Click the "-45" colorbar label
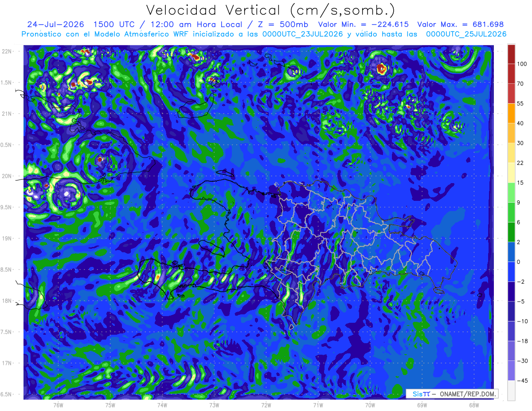This screenshot has width=532, height=411. pyautogui.click(x=523, y=380)
